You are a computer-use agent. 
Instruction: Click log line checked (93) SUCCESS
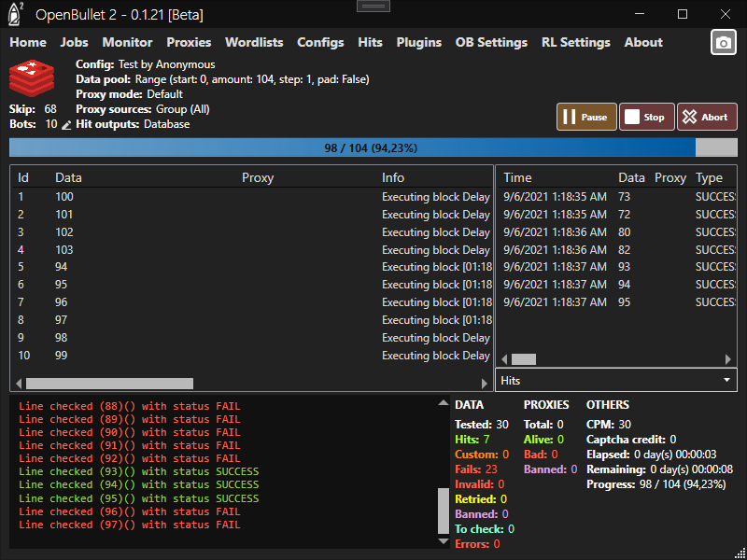coord(138,472)
